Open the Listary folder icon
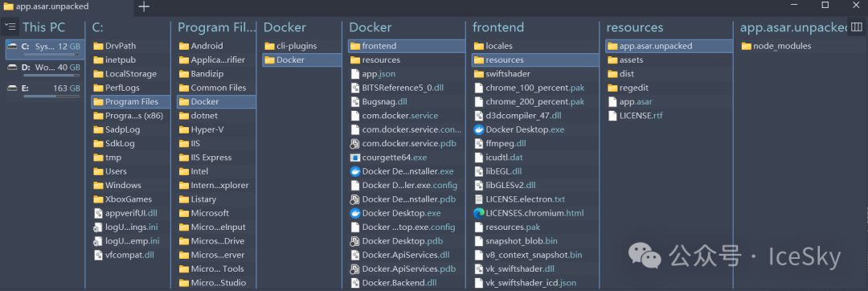Viewport: 868px width, 291px height. (x=184, y=199)
